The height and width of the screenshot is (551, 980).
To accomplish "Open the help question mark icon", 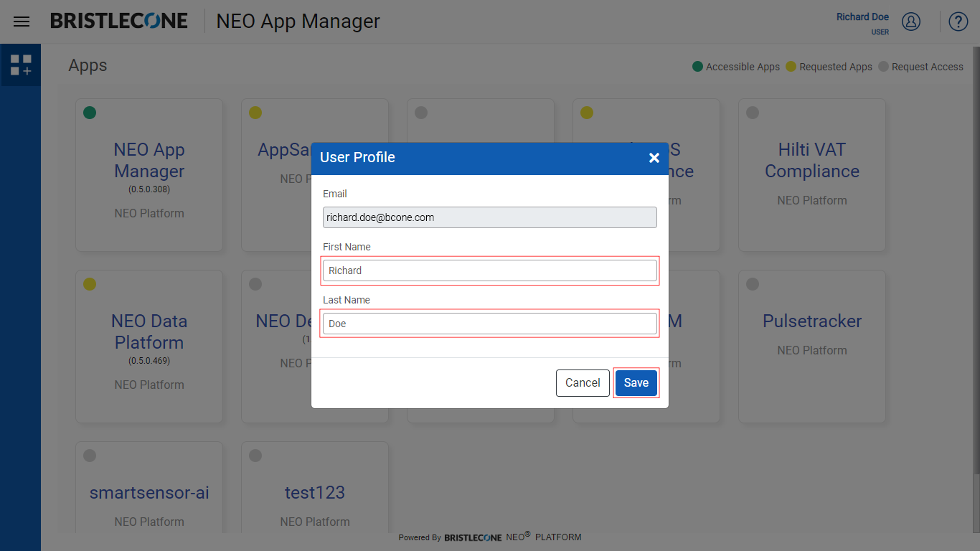I will click(958, 22).
